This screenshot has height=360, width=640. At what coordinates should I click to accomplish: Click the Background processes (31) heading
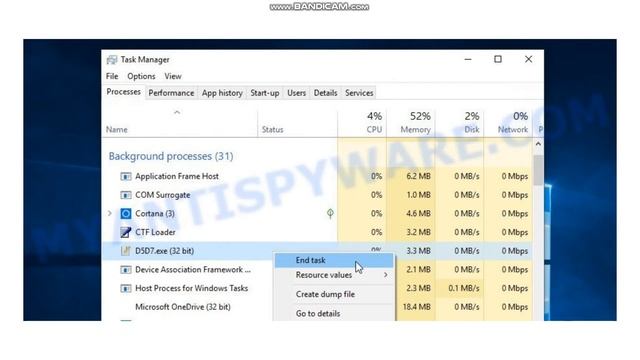[171, 156]
